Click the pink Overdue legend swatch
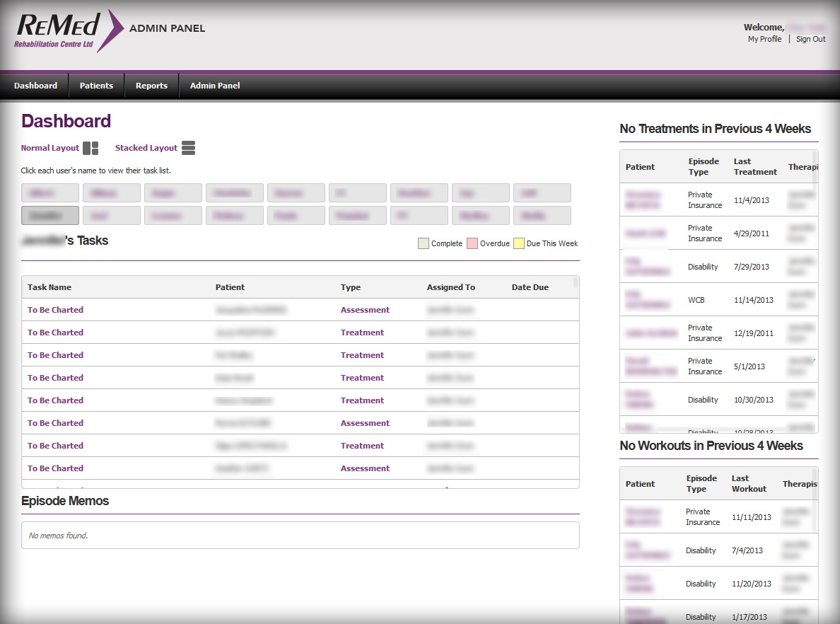This screenshot has height=624, width=840. coord(472,243)
